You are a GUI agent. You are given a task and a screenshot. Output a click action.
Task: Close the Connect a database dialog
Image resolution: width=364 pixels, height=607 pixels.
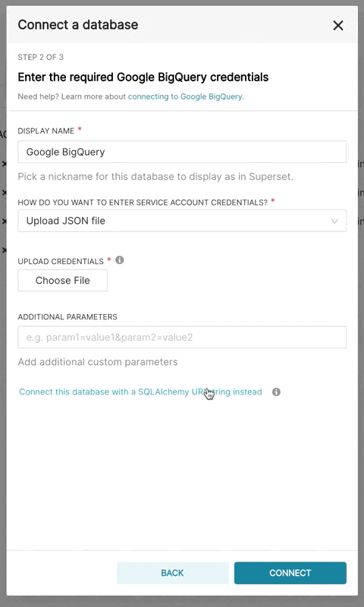tap(338, 25)
